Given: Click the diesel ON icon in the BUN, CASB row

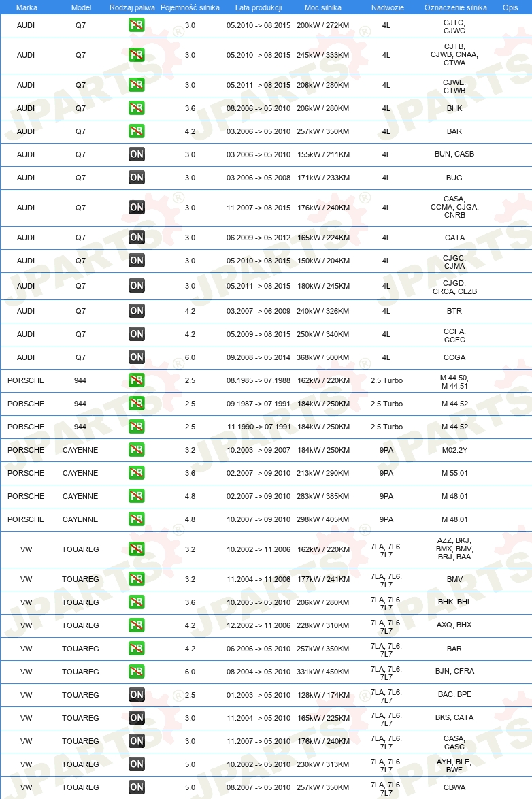Looking at the screenshot, I should coord(137,154).
